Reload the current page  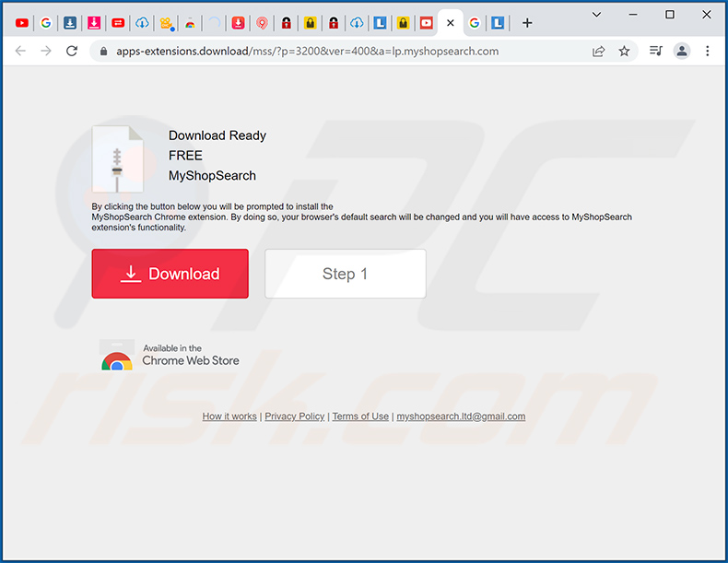click(72, 51)
